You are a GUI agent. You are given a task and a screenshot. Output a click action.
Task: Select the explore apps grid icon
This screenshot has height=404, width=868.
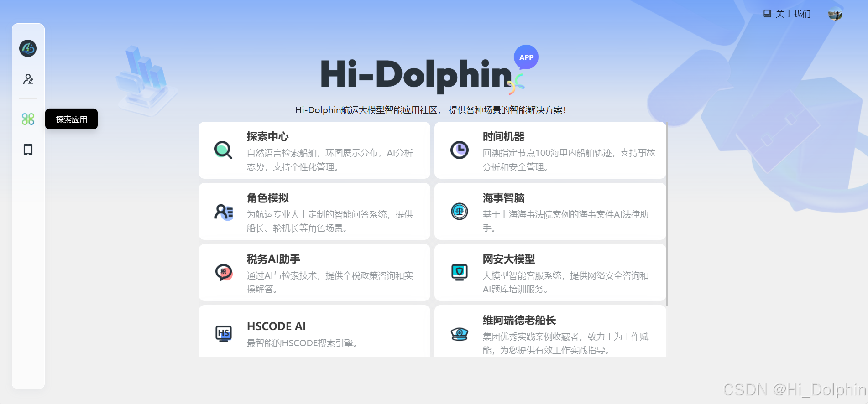click(28, 119)
